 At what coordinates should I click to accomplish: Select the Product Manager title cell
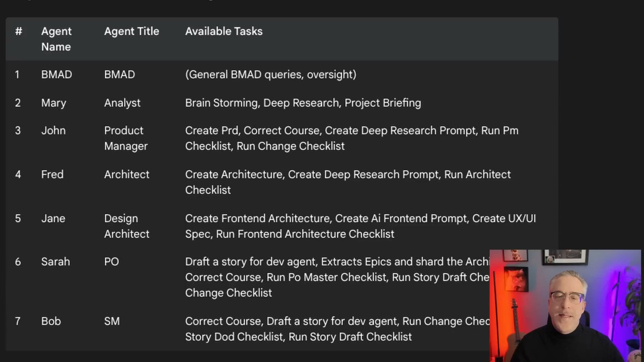126,138
